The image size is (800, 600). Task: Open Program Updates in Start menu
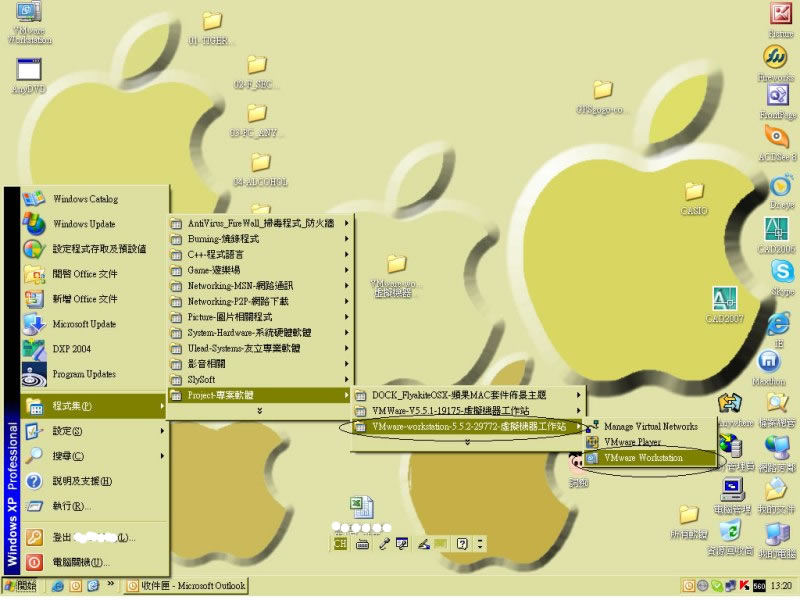(x=94, y=373)
